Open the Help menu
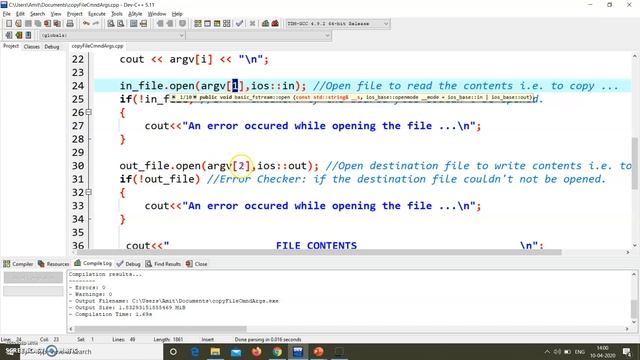640x360 pixels. pyautogui.click(x=177, y=14)
